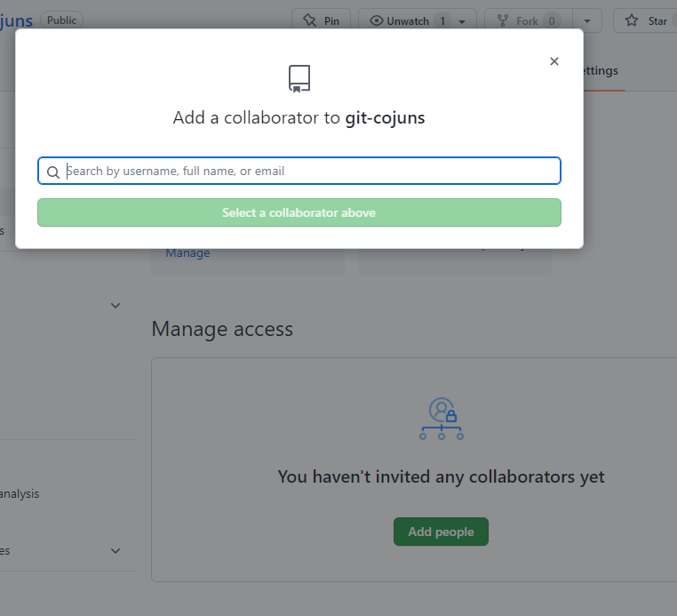Click the star icon beside Star
Image resolution: width=677 pixels, height=616 pixels.
coord(632,20)
